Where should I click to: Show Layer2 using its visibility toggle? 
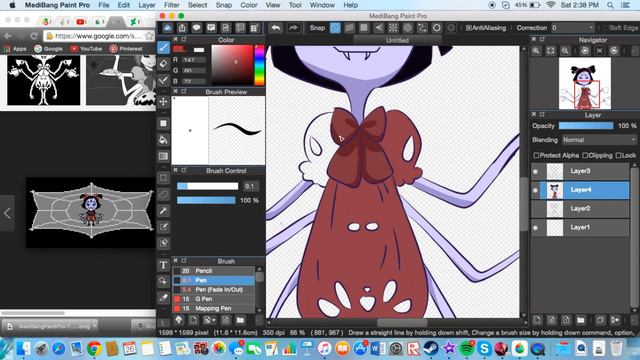pyautogui.click(x=535, y=209)
